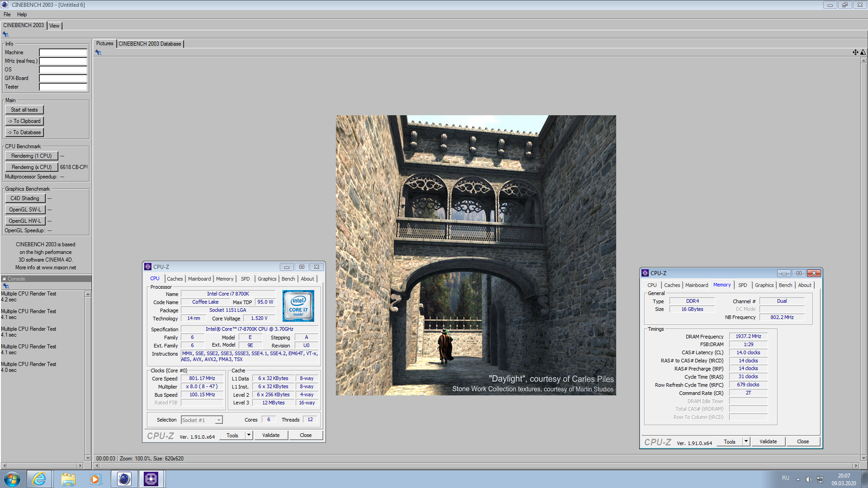This screenshot has height=488, width=868.
Task: Open Tools dropdown arrow in left CPU-Z window
Action: coord(249,435)
